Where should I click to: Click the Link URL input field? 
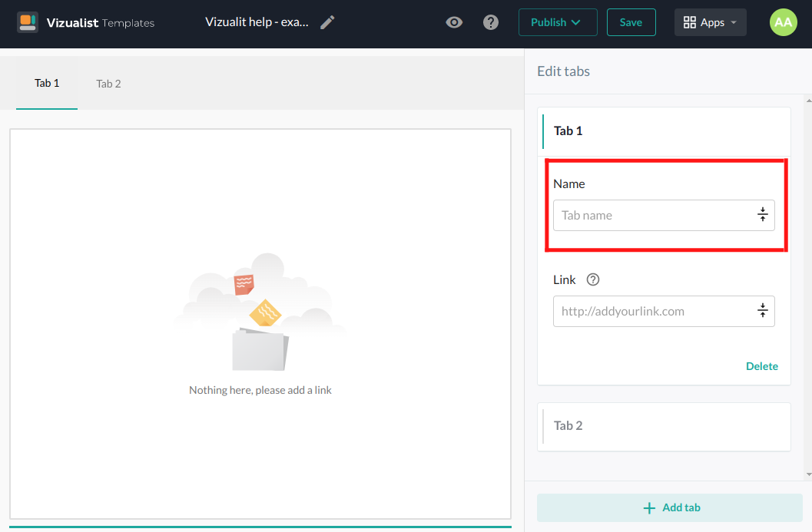click(653, 311)
